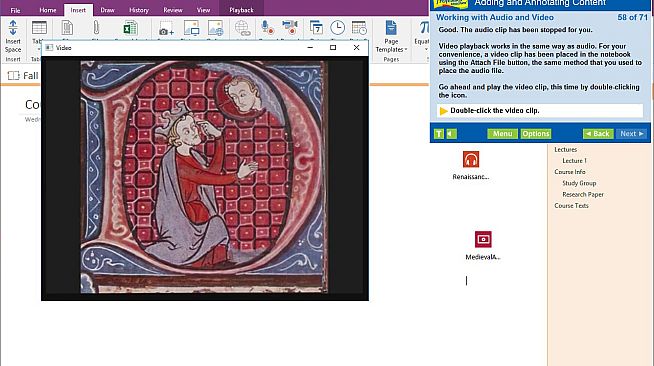Insert the current Time with the clock icon
The width and height of the screenshot is (654, 366).
click(x=337, y=28)
